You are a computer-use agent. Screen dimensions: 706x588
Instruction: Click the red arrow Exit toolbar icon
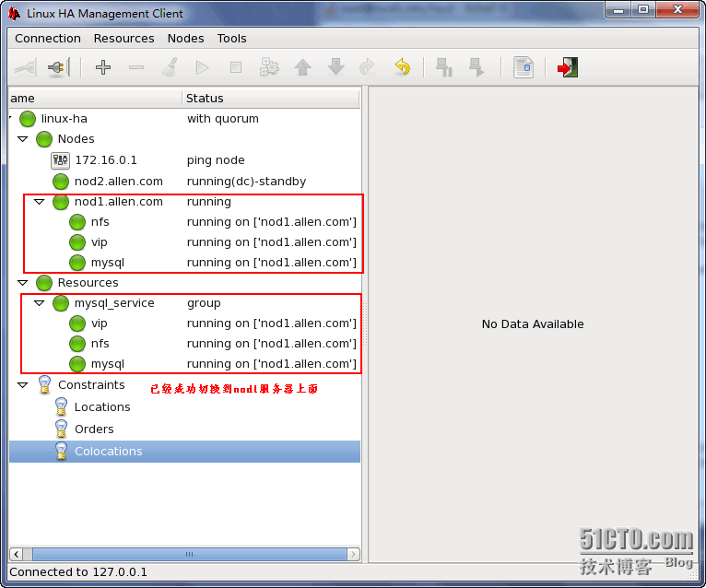[568, 67]
